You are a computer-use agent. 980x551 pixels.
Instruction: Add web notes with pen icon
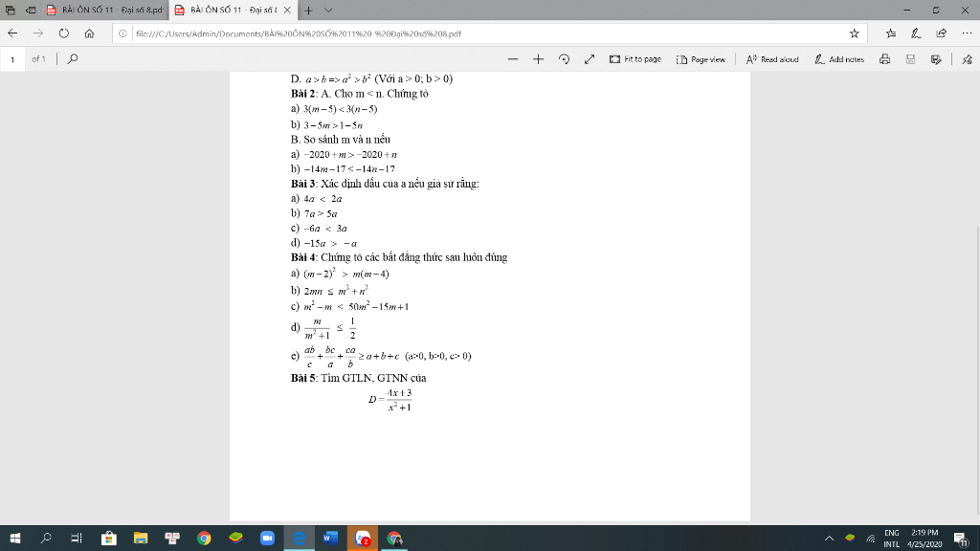pos(916,33)
